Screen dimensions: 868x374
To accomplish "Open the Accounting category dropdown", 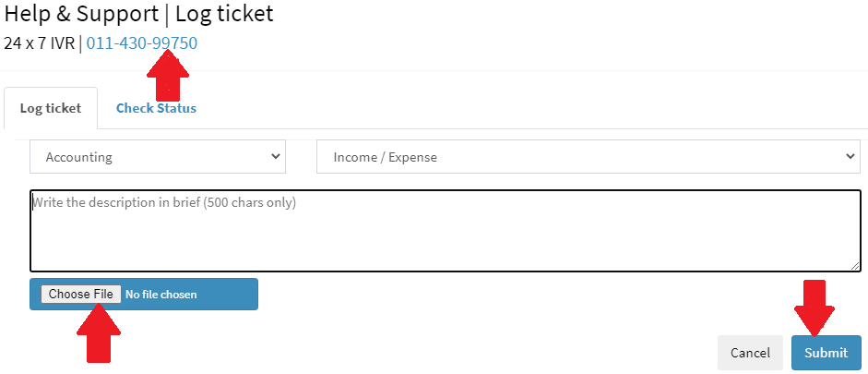I will click(157, 157).
